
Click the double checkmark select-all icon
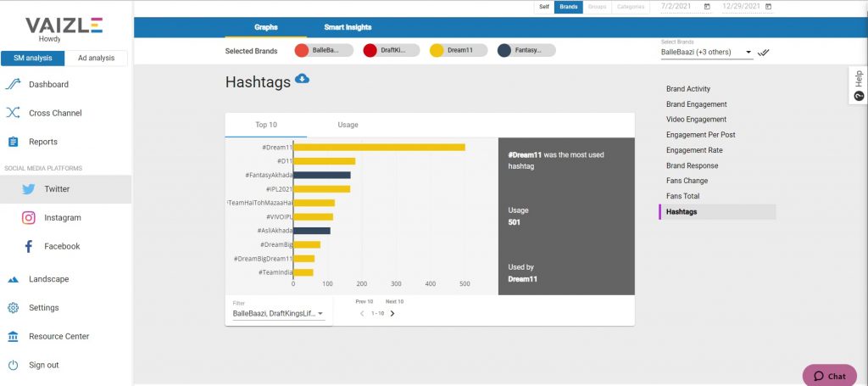764,53
